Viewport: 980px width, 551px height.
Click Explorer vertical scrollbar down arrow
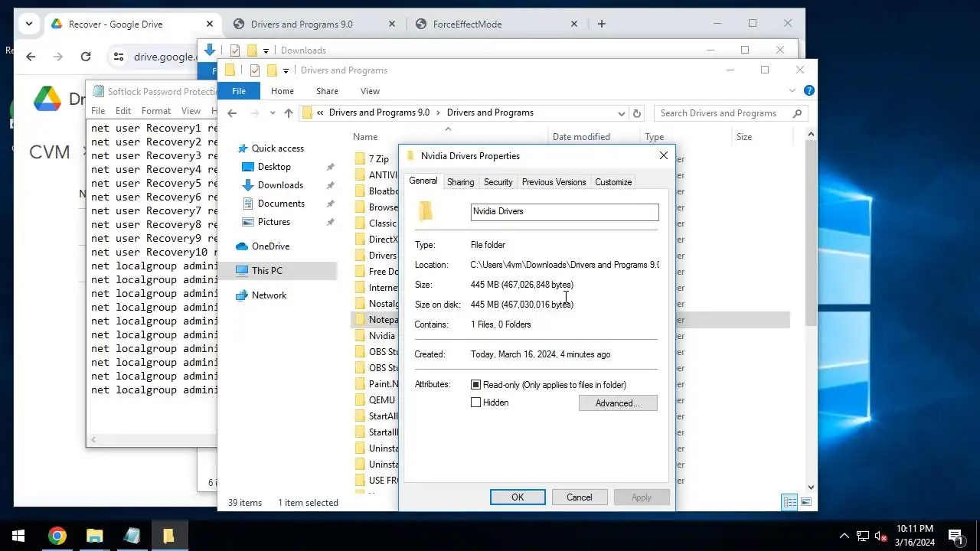[811, 487]
